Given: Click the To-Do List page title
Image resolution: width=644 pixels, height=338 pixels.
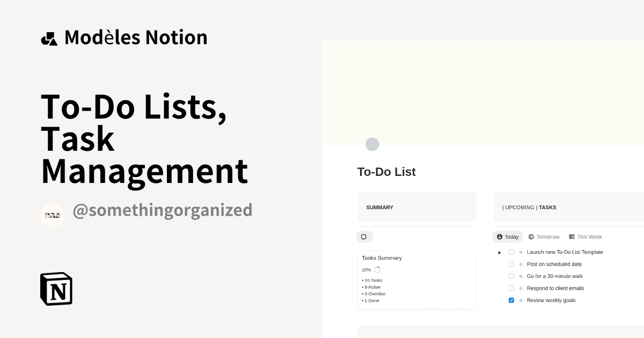Looking at the screenshot, I should pos(386,172).
